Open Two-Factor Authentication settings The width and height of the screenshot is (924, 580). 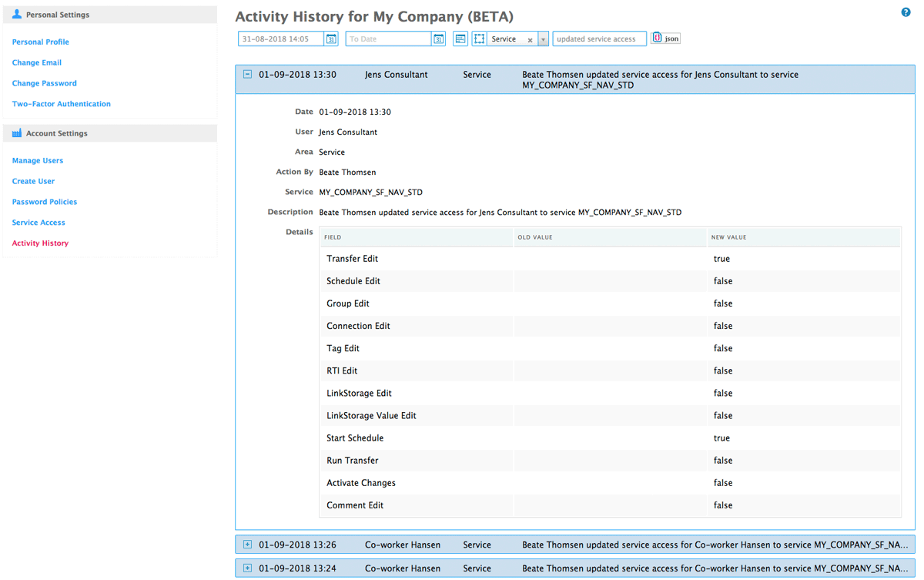62,104
